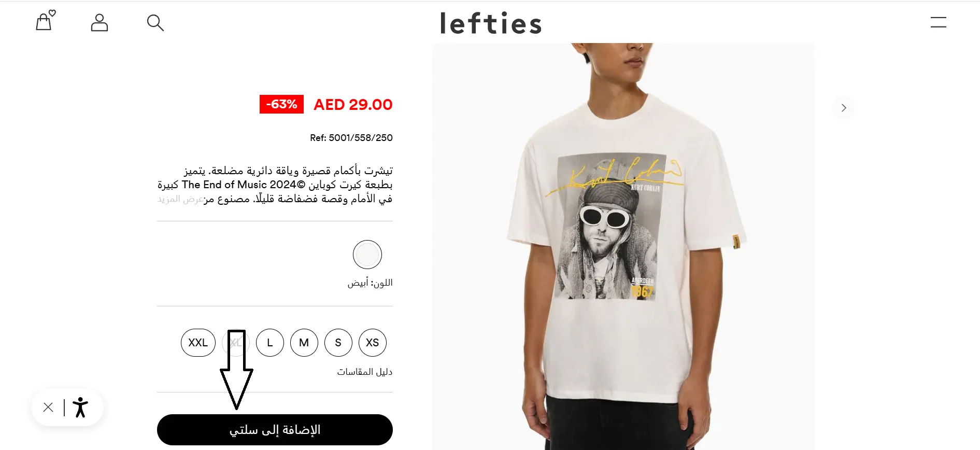Select the crossed-out XL size
The image size is (980, 450).
click(236, 343)
